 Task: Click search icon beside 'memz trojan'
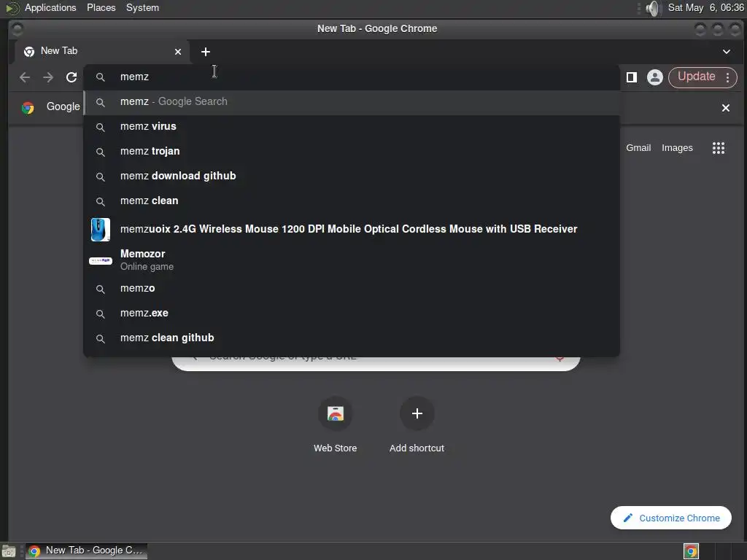100,152
